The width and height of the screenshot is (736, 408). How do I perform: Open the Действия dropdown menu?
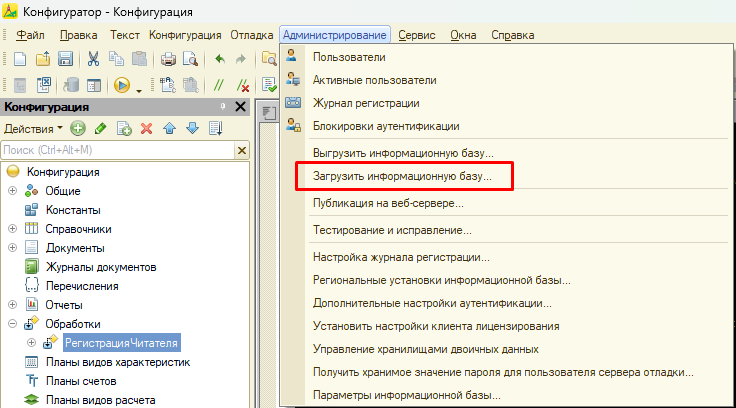[x=33, y=128]
